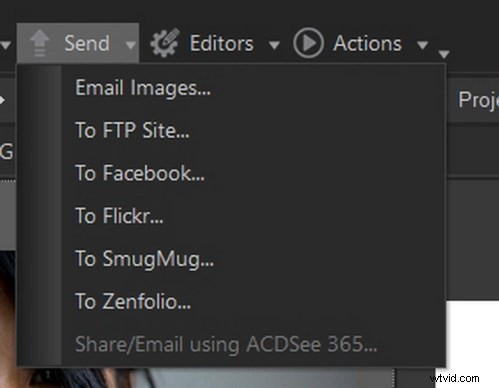Click the Editors toolbar label

(x=222, y=43)
